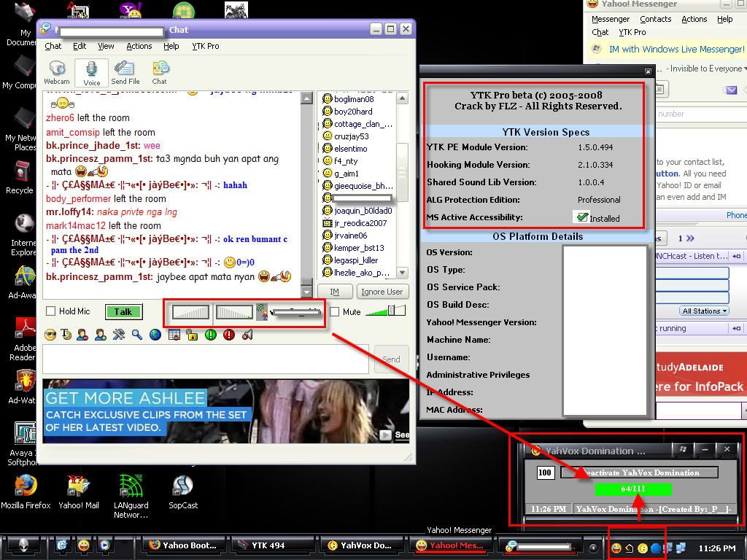This screenshot has width=747, height=560.
Task: Open YTK Pro menu in chat window
Action: point(205,46)
